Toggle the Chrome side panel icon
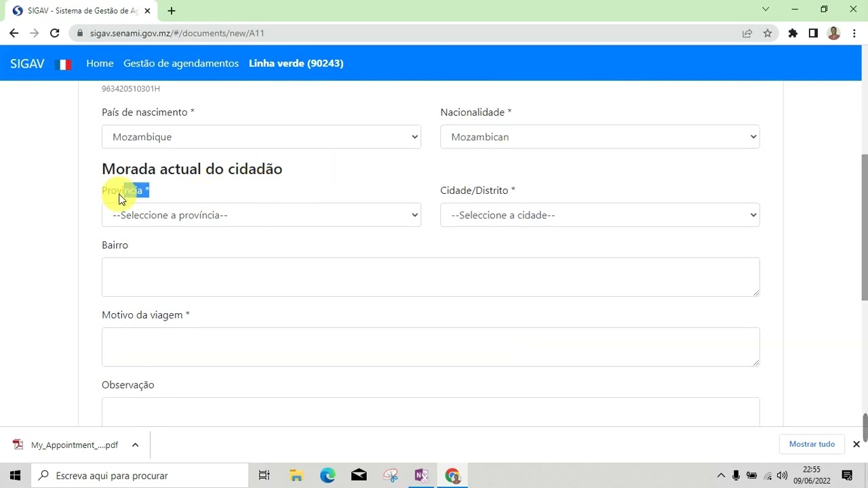Viewport: 868px width, 488px height. point(813,33)
